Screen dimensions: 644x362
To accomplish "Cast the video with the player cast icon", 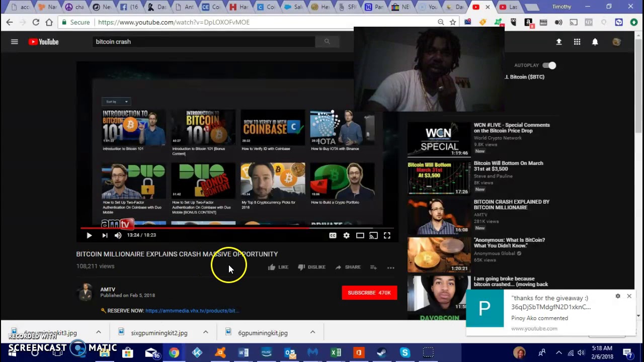I will click(x=373, y=235).
